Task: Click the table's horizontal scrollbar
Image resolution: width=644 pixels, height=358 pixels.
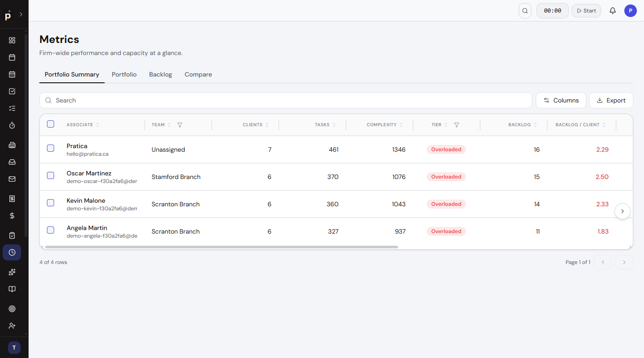Action: tap(221, 247)
